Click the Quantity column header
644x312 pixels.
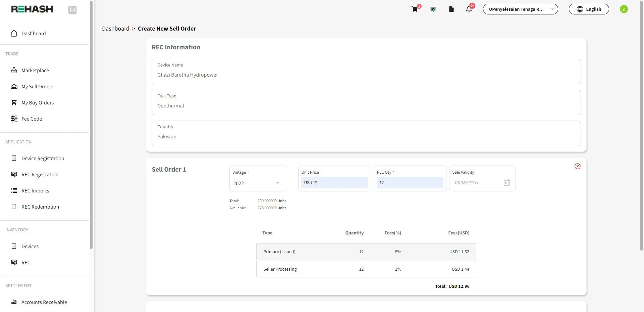pos(354,233)
